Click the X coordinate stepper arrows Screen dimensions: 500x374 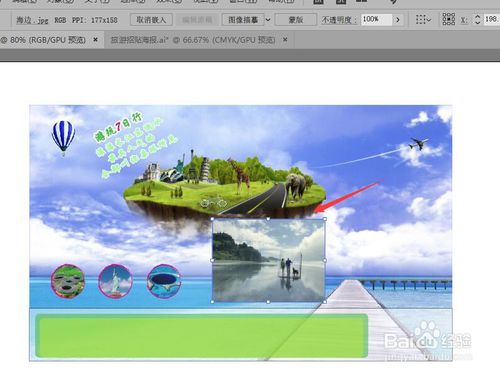pos(477,19)
